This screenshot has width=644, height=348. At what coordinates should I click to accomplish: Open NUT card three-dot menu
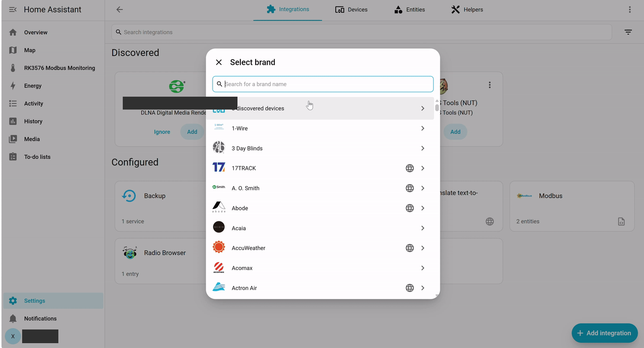[x=490, y=85]
